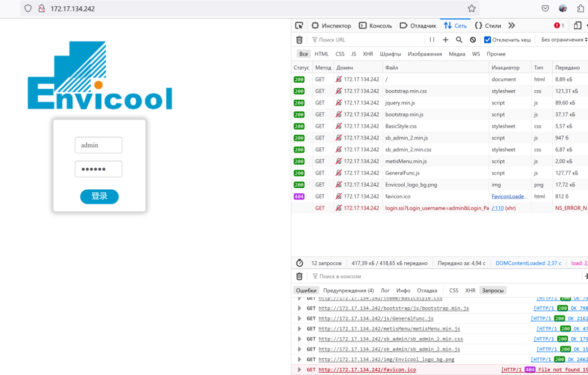The height and width of the screenshot is (375, 588).
Task: Filter network requests by XHR
Action: click(x=367, y=54)
